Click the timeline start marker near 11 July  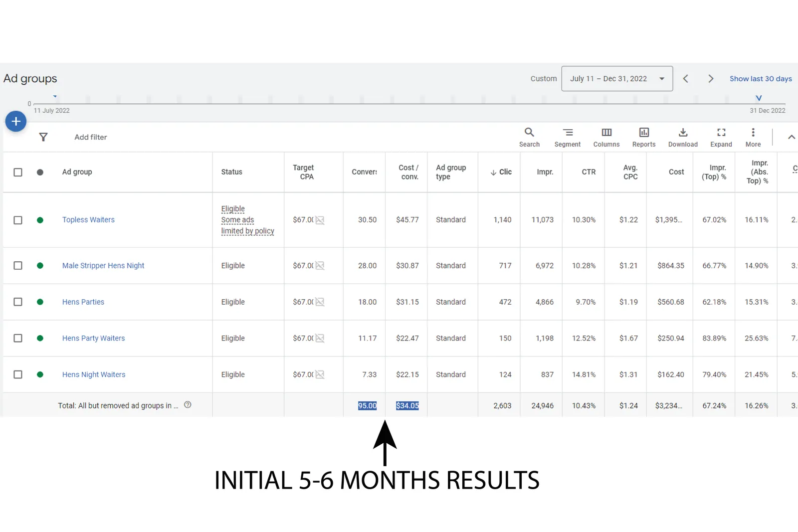tap(55, 96)
